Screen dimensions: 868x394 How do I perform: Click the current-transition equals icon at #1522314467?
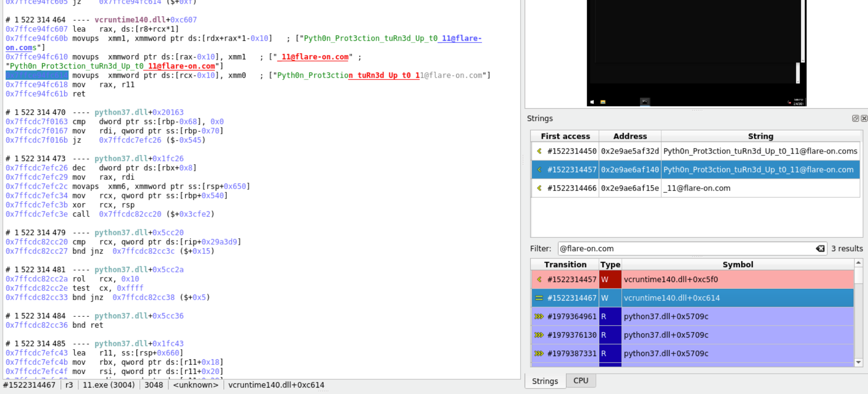[x=539, y=298]
